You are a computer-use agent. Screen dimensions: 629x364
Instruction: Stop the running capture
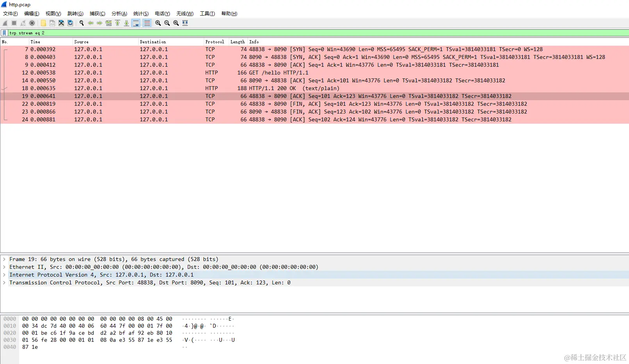coord(14,23)
